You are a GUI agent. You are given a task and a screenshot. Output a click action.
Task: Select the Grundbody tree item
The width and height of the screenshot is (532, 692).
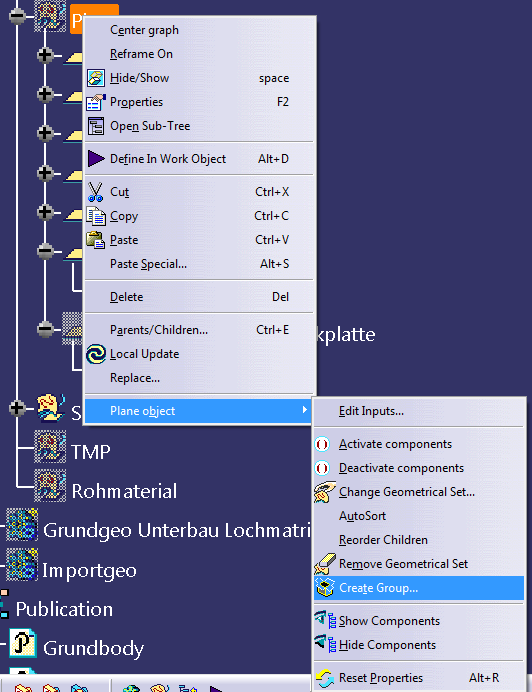click(x=93, y=648)
